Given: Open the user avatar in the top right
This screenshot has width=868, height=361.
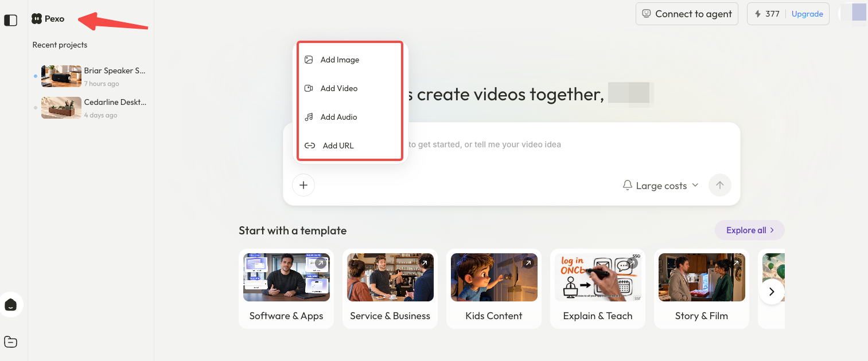Looking at the screenshot, I should pos(853,13).
